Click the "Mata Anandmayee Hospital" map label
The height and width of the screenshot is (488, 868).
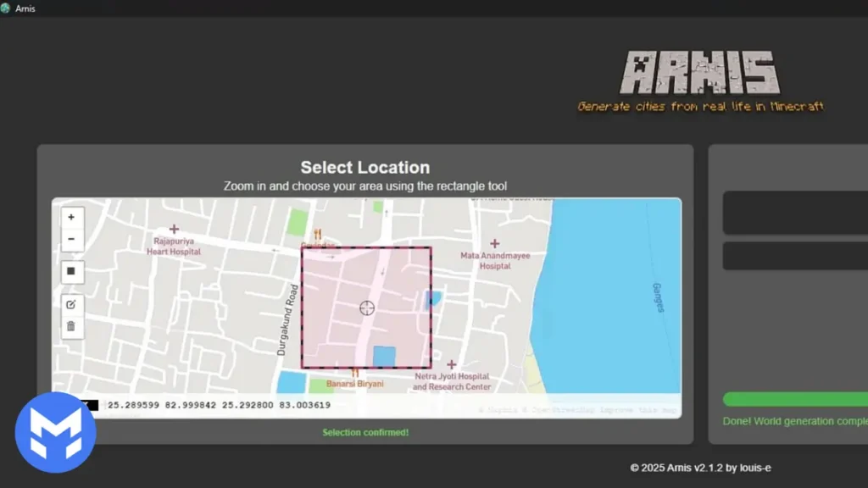click(x=495, y=261)
